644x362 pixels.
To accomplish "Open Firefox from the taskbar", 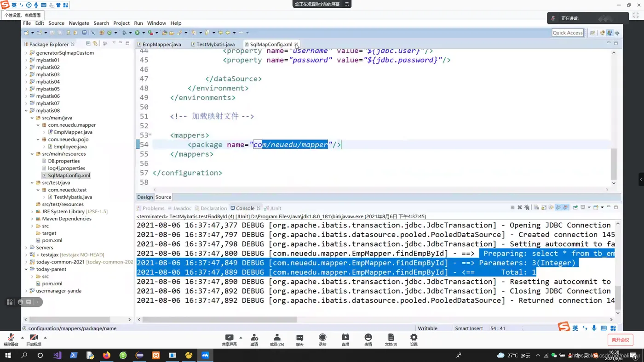I will [x=107, y=355].
